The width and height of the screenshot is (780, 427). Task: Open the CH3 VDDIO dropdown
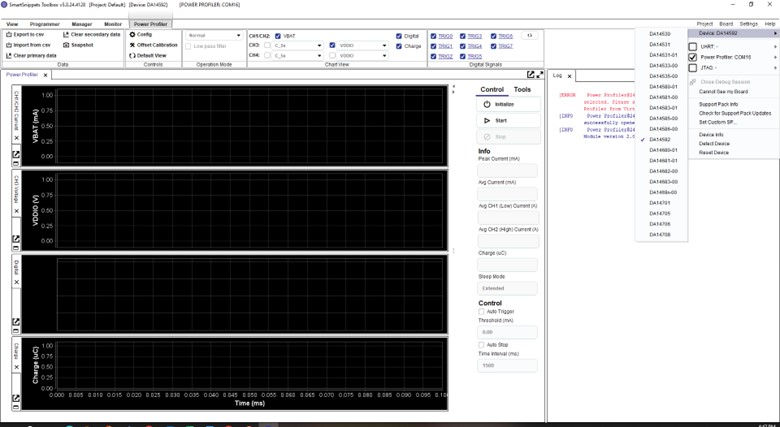click(363, 45)
